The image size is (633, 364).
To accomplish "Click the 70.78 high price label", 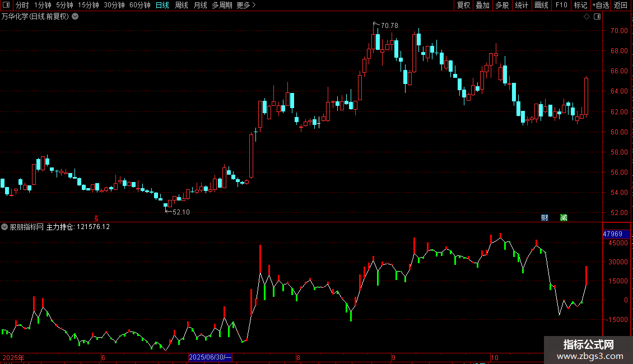I will (x=389, y=25).
